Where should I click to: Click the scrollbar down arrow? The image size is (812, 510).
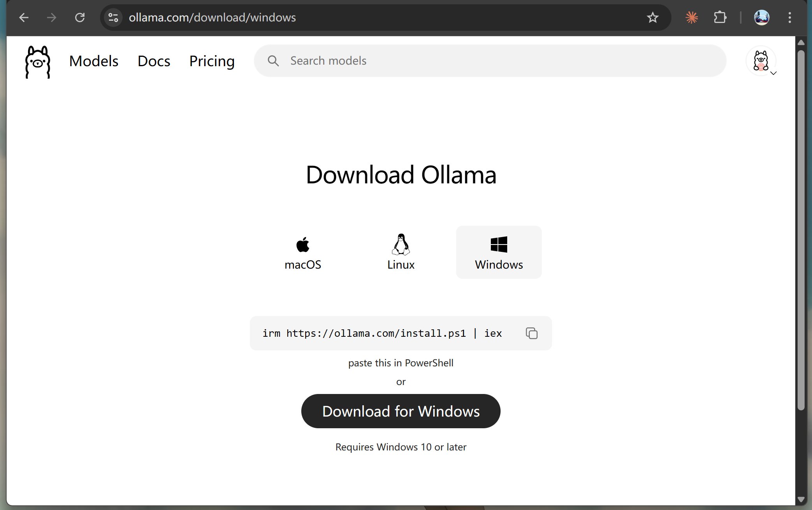click(x=801, y=499)
